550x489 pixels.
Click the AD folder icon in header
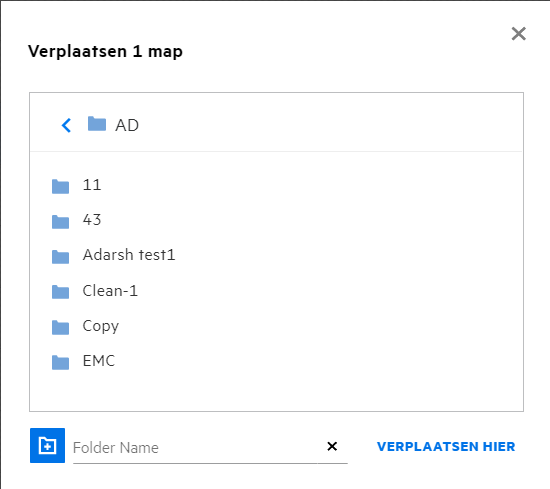click(x=97, y=124)
